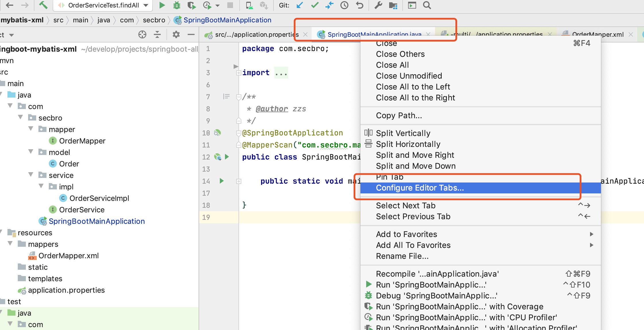The width and height of the screenshot is (644, 330).
Task: Click the Forward navigation arrow
Action: (25, 5)
